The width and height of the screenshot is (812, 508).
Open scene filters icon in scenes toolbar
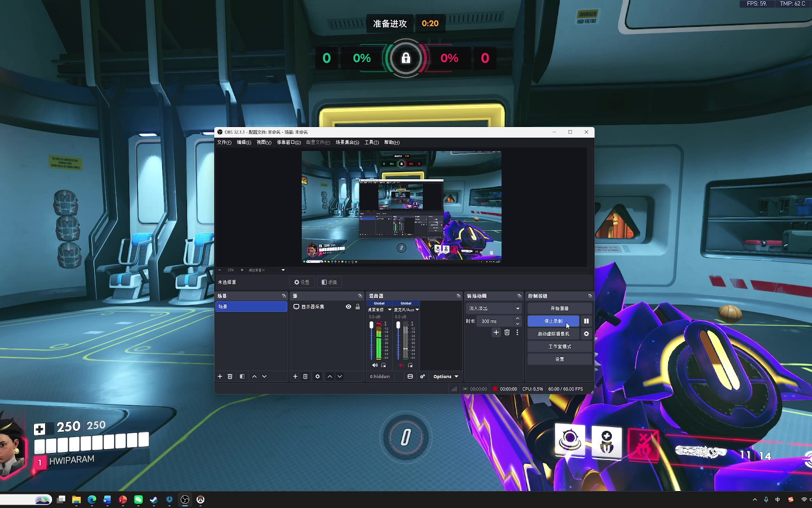[x=242, y=376]
